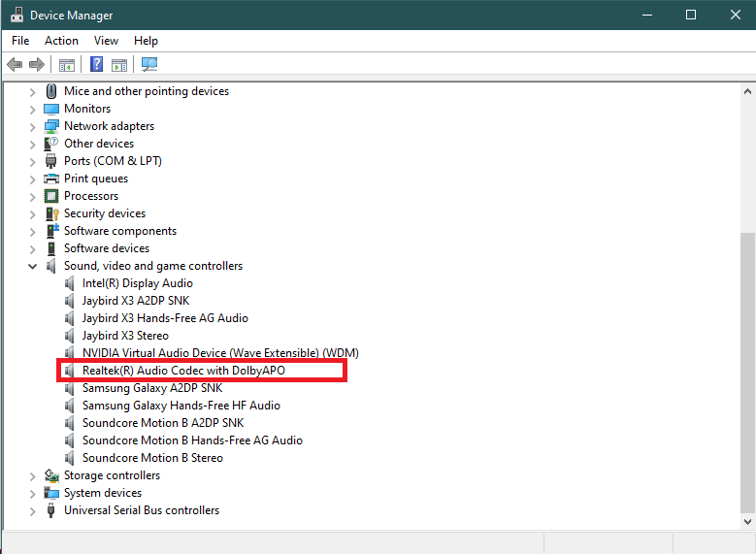This screenshot has height=554, width=756.
Task: Open the Action menu
Action: (x=61, y=41)
